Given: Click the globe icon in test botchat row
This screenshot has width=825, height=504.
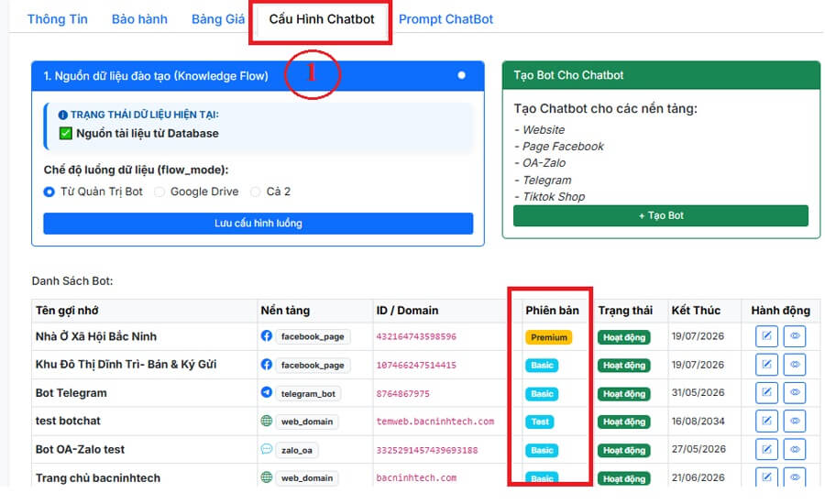Looking at the screenshot, I should (267, 421).
